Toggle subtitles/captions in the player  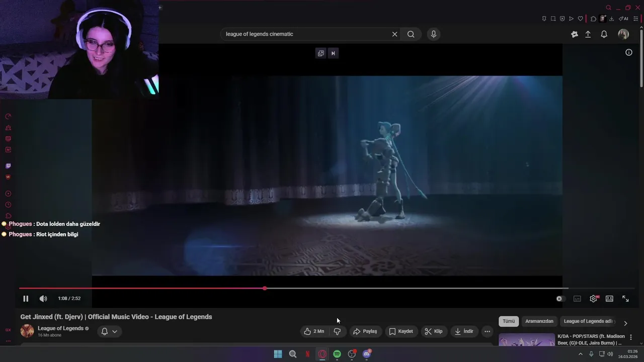tap(577, 299)
